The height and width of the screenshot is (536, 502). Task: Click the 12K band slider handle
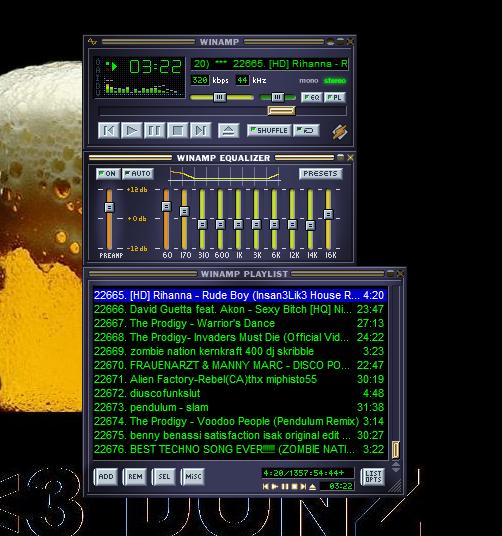point(292,224)
